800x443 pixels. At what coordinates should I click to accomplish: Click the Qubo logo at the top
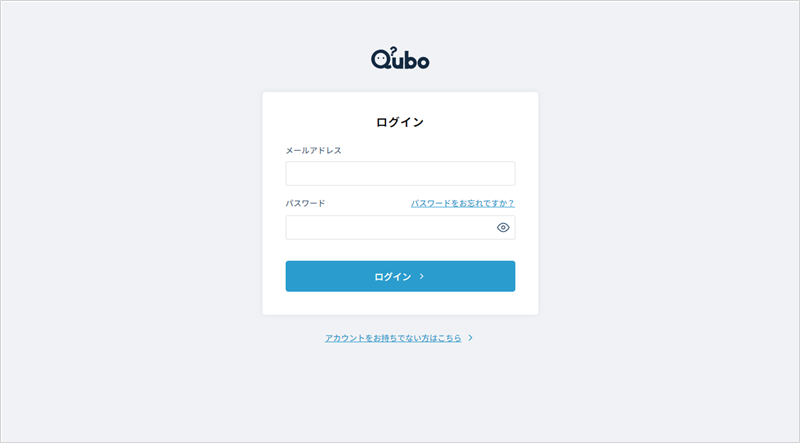[400, 60]
